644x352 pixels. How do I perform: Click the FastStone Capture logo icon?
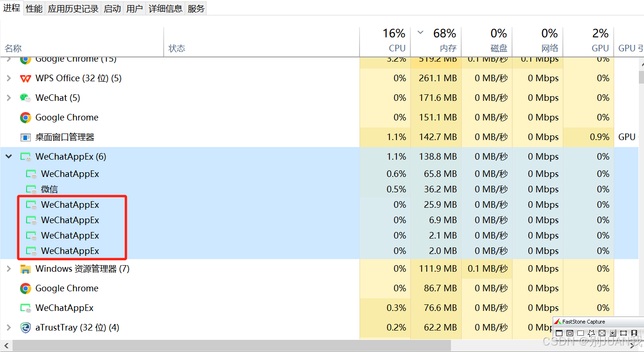click(558, 321)
